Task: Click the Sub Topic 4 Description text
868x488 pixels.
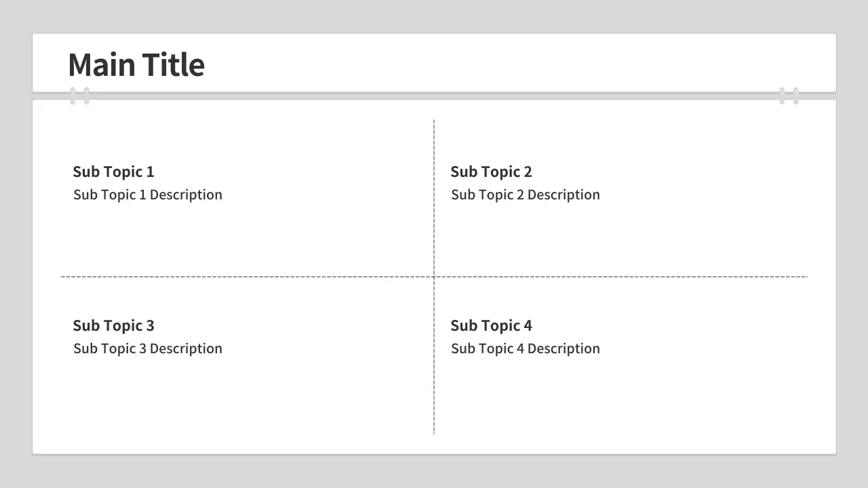Action: click(526, 348)
